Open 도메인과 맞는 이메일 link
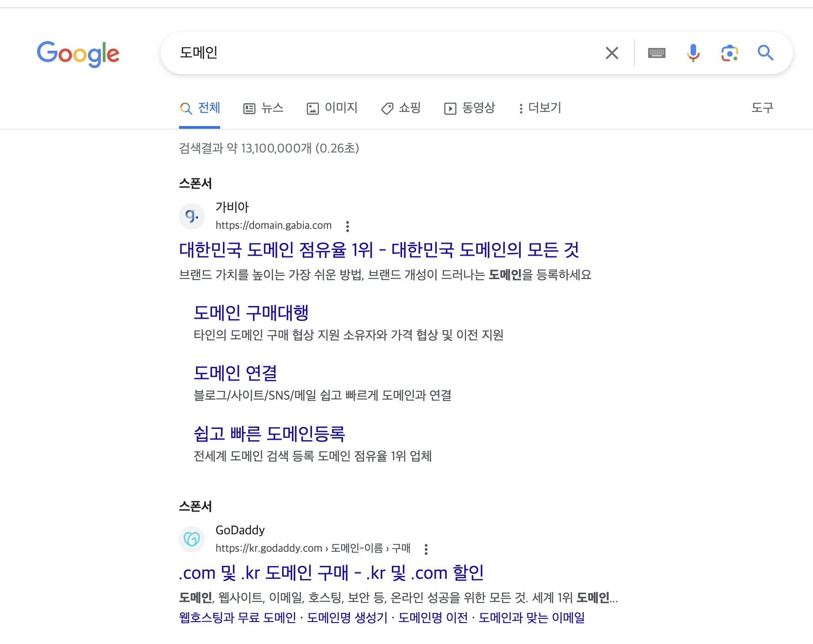The width and height of the screenshot is (813, 644). point(532,618)
